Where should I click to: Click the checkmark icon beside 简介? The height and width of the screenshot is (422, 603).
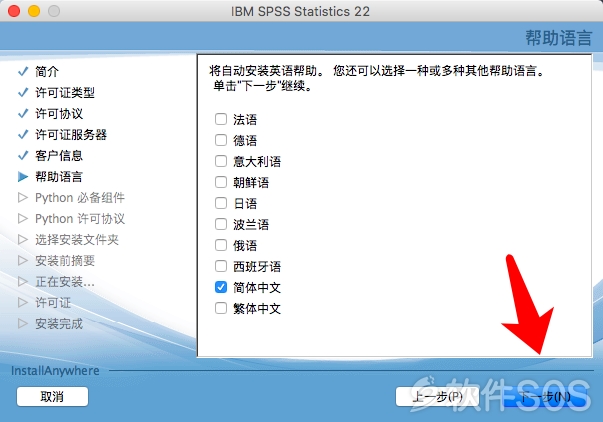pos(23,71)
